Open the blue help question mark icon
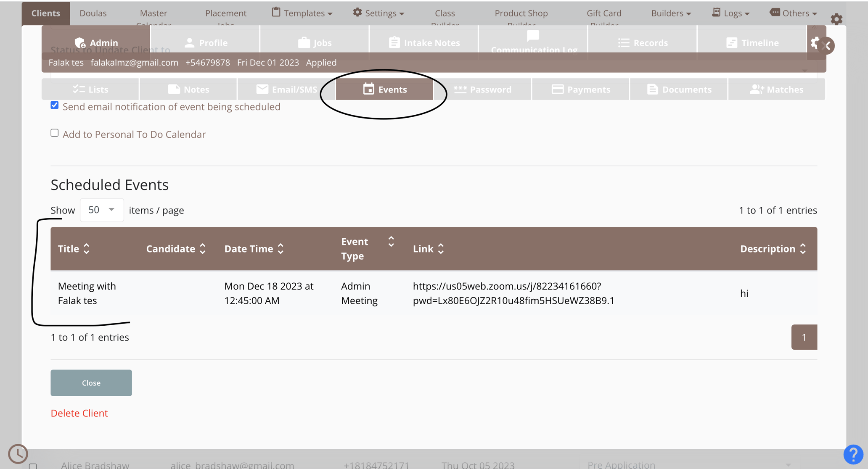Screen dimensions: 868x469 click(x=854, y=454)
